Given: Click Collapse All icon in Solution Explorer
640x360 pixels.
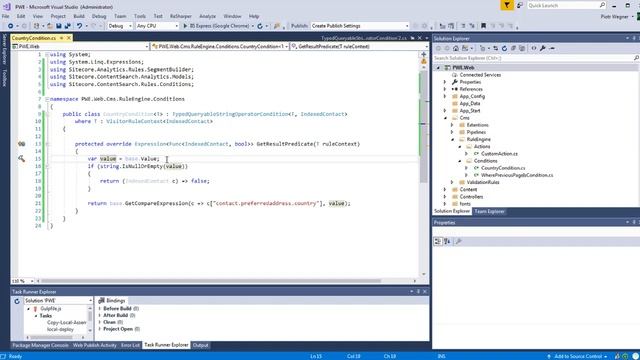Looking at the screenshot, I should pos(513,48).
